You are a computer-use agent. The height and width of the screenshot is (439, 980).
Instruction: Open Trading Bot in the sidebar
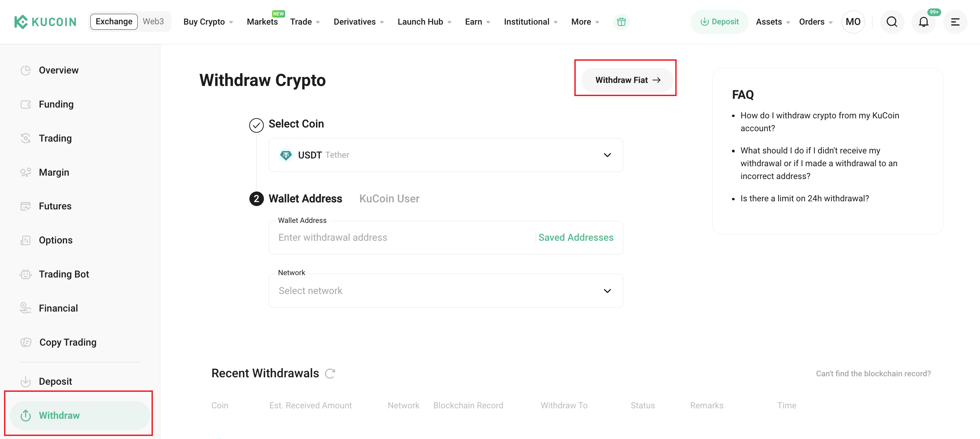tap(63, 274)
